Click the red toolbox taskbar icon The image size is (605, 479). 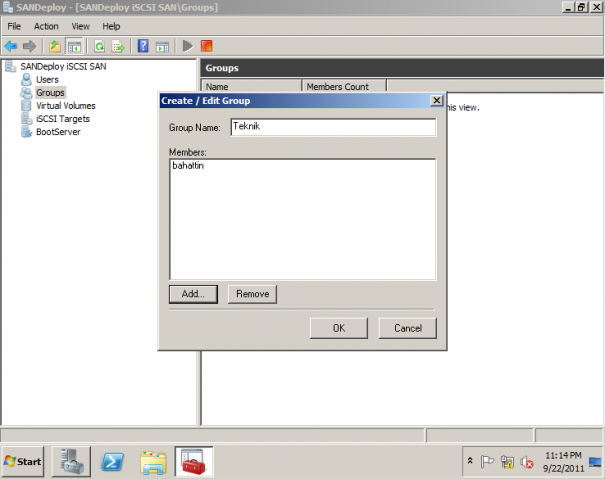click(x=194, y=462)
